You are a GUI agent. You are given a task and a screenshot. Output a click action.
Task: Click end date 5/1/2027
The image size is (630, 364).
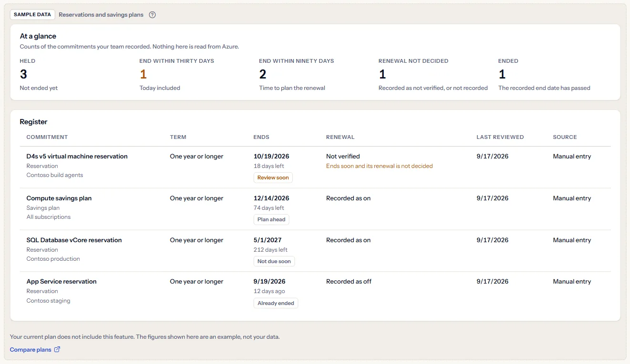coord(268,240)
